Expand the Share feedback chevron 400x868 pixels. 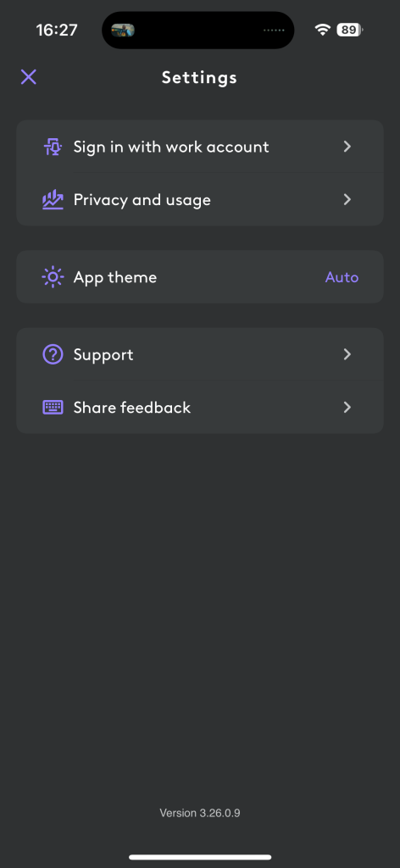347,408
